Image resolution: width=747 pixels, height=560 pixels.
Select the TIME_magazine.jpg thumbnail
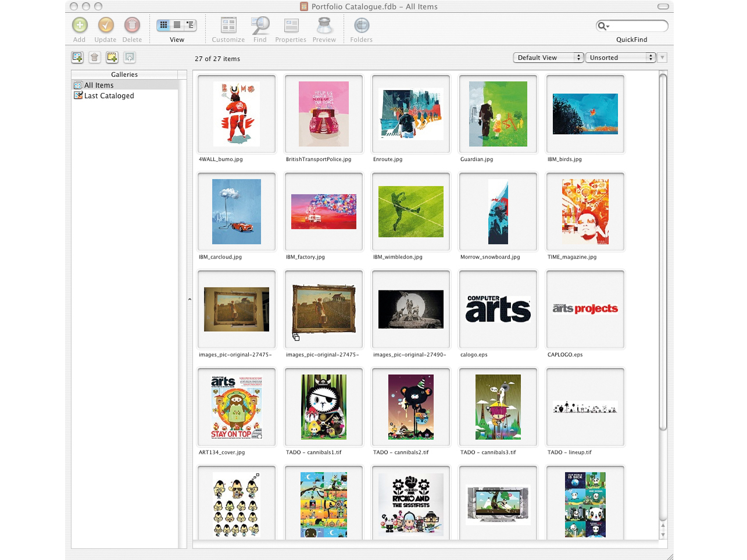585,211
